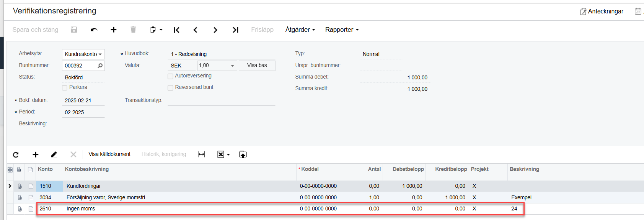Refresh the transaction lines grid
The height and width of the screenshot is (220, 644).
[x=16, y=154]
